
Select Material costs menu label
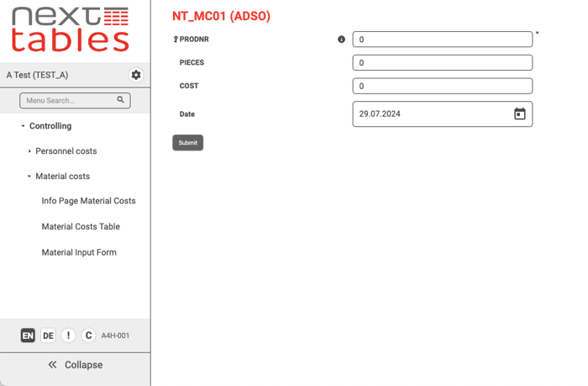(63, 176)
